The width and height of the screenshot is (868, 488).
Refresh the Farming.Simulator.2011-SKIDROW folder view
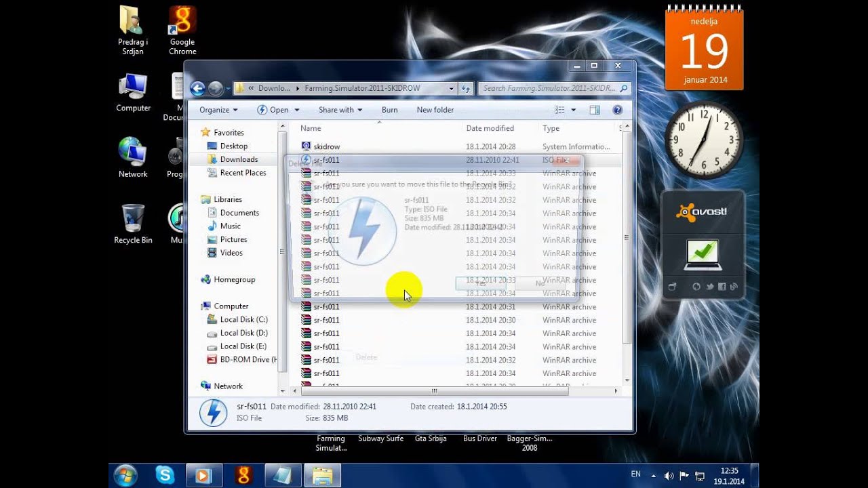point(466,88)
